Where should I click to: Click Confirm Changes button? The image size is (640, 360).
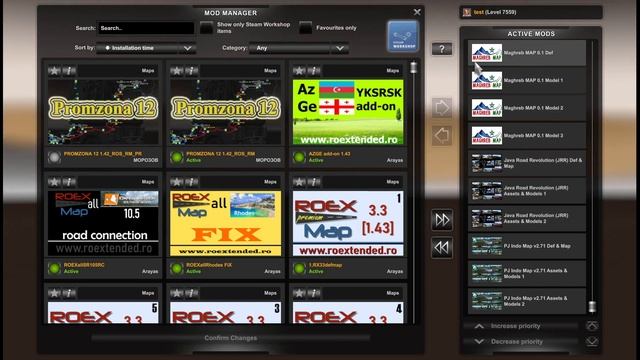click(231, 338)
